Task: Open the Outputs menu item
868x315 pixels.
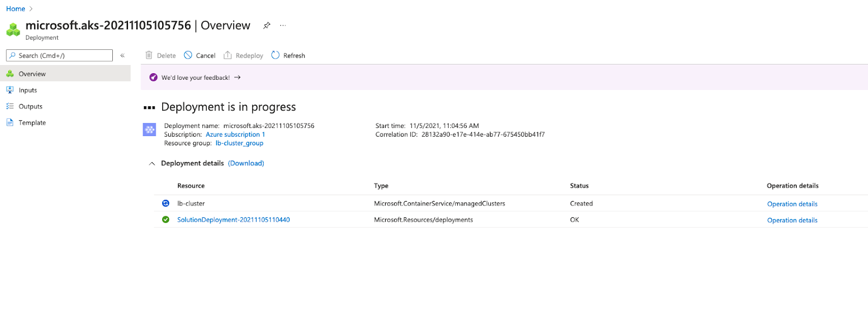Action: tap(65, 106)
